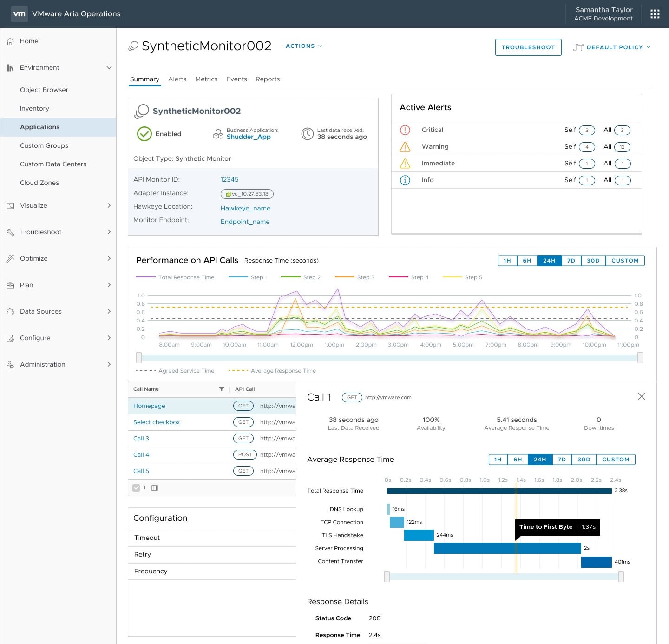Click the Home icon in sidebar

(x=10, y=41)
